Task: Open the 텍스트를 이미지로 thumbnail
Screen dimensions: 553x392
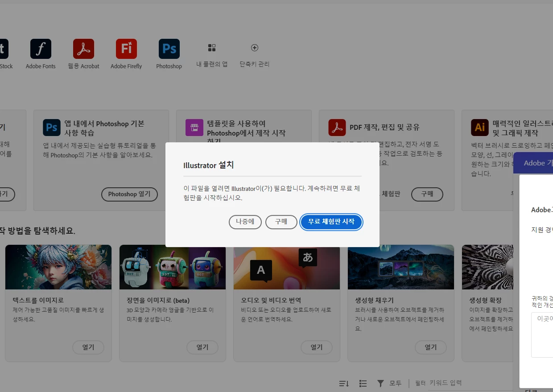Action: pyautogui.click(x=58, y=267)
